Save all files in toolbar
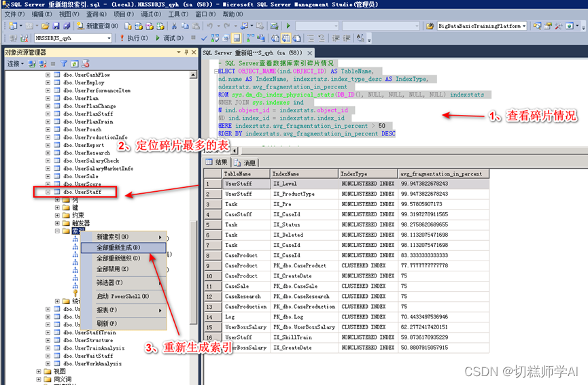 (x=67, y=26)
